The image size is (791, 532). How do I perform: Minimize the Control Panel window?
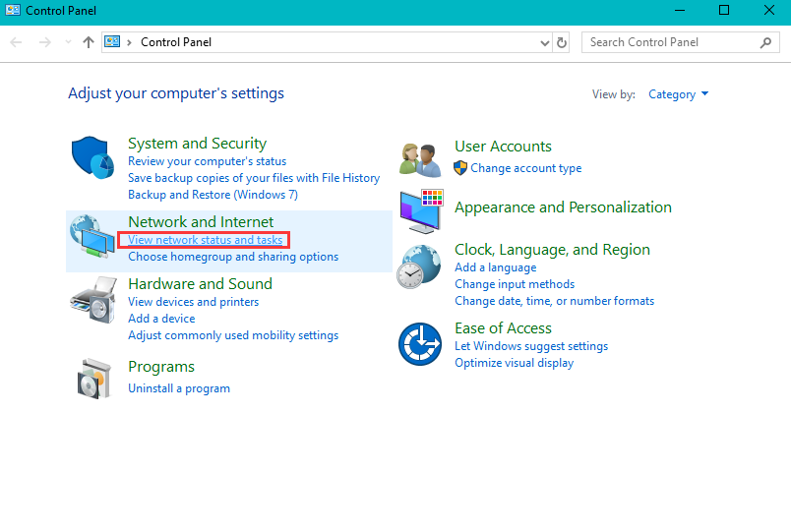(x=680, y=10)
